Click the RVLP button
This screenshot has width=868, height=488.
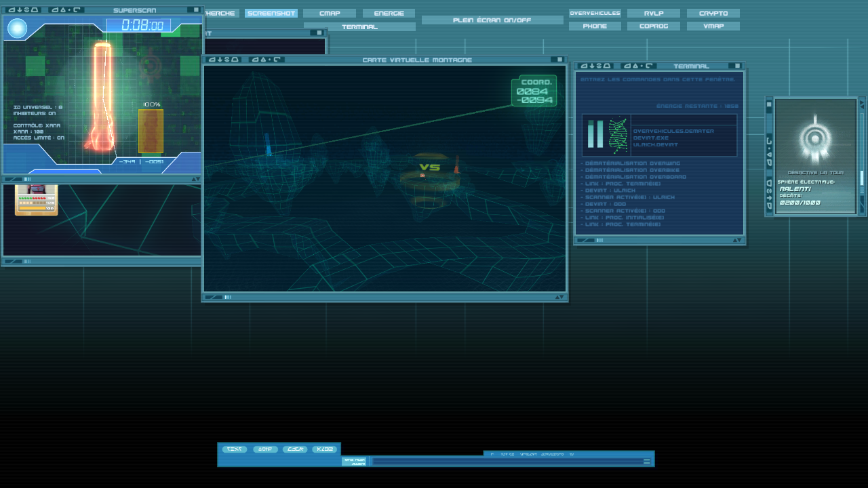[x=654, y=14]
